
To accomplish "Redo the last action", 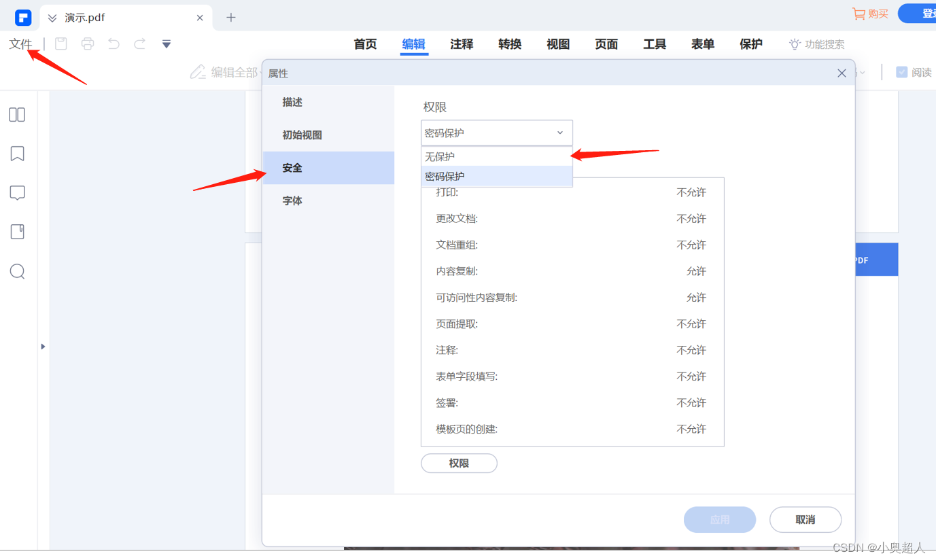I will pyautogui.click(x=139, y=43).
